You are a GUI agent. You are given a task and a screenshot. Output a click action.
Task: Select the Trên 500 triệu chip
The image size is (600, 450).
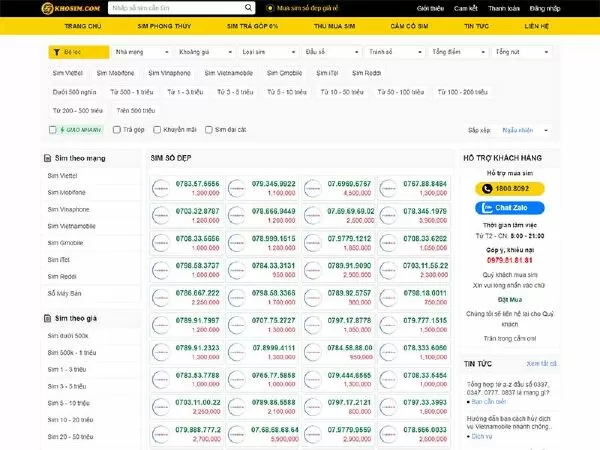point(136,111)
